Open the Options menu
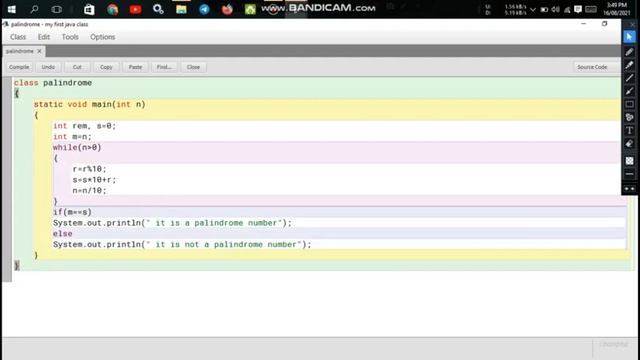640x360 pixels. 102,37
